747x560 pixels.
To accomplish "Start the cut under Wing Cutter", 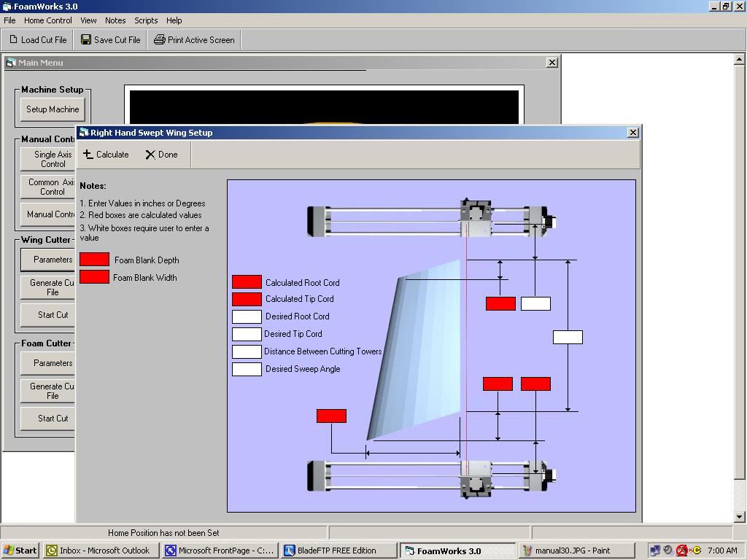I will (47, 315).
